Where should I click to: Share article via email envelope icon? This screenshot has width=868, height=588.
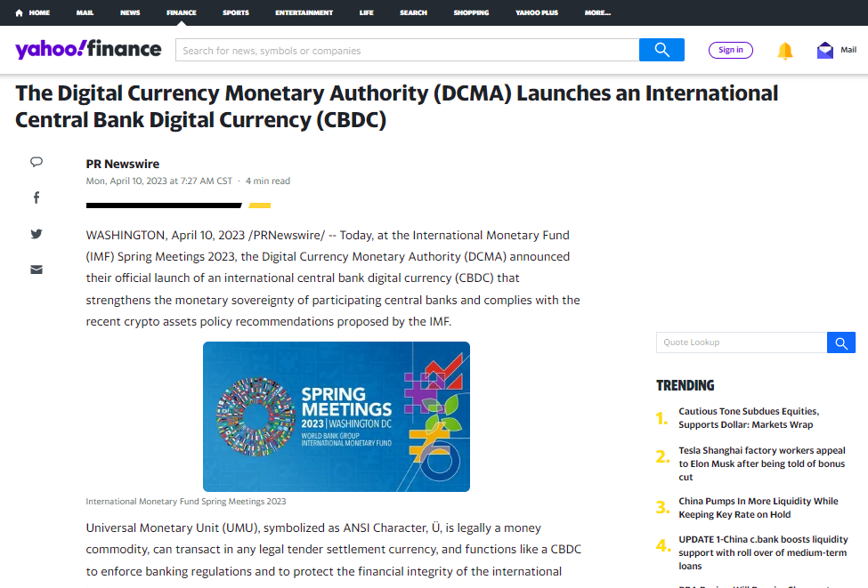tap(37, 270)
